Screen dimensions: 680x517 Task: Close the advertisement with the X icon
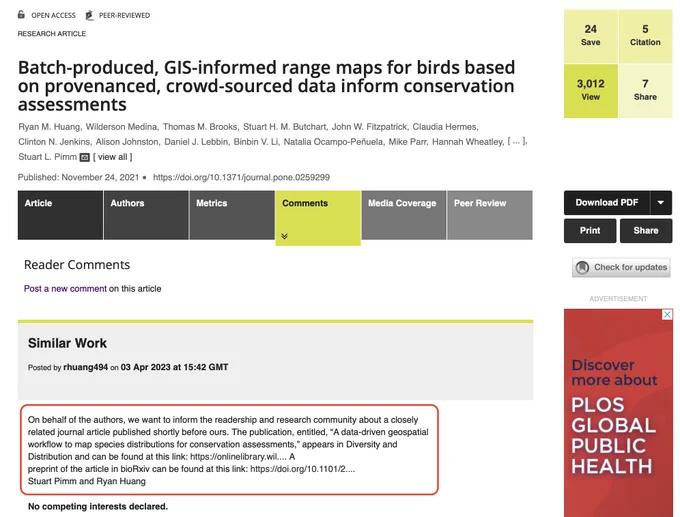[x=667, y=314]
